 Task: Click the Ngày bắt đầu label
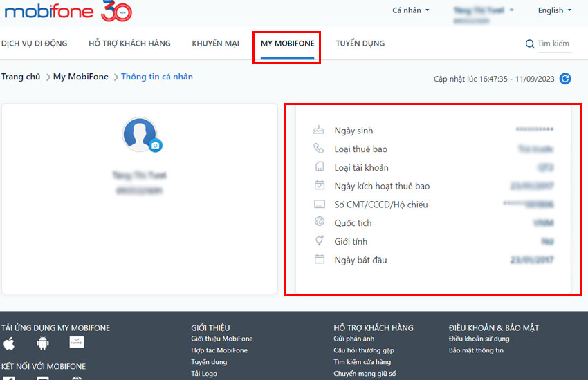(360, 260)
